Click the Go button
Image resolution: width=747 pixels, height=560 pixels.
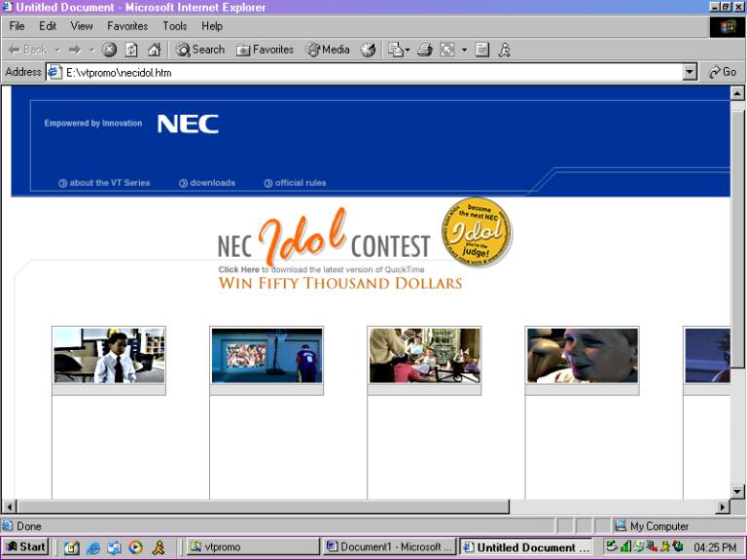723,72
